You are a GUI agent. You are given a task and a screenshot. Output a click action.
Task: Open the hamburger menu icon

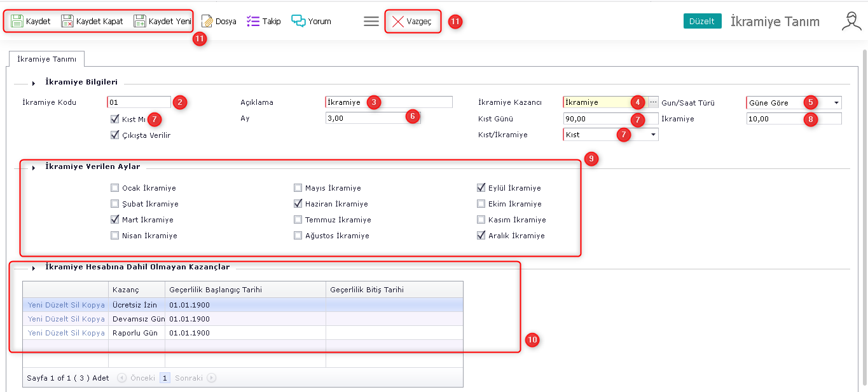tap(371, 21)
